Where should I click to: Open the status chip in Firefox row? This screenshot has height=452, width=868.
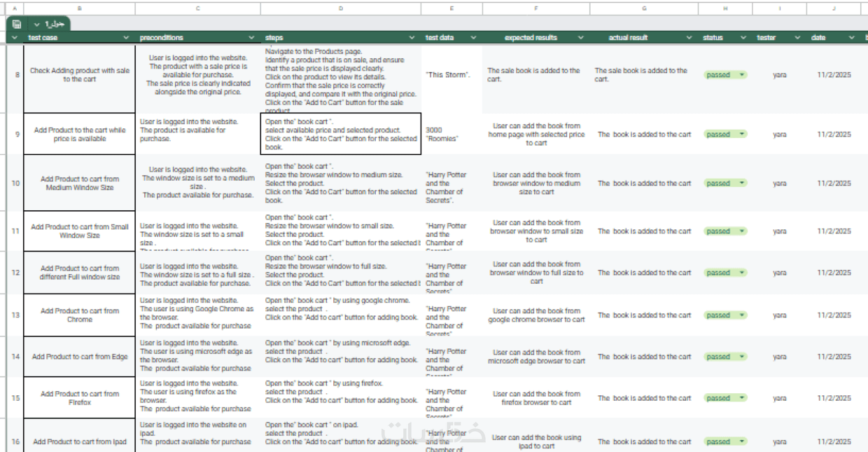(x=725, y=398)
